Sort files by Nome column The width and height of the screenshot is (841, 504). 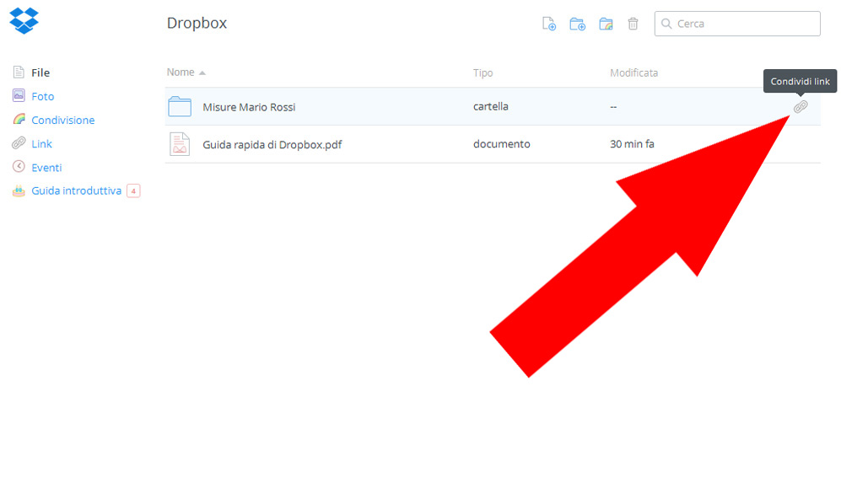pos(181,72)
